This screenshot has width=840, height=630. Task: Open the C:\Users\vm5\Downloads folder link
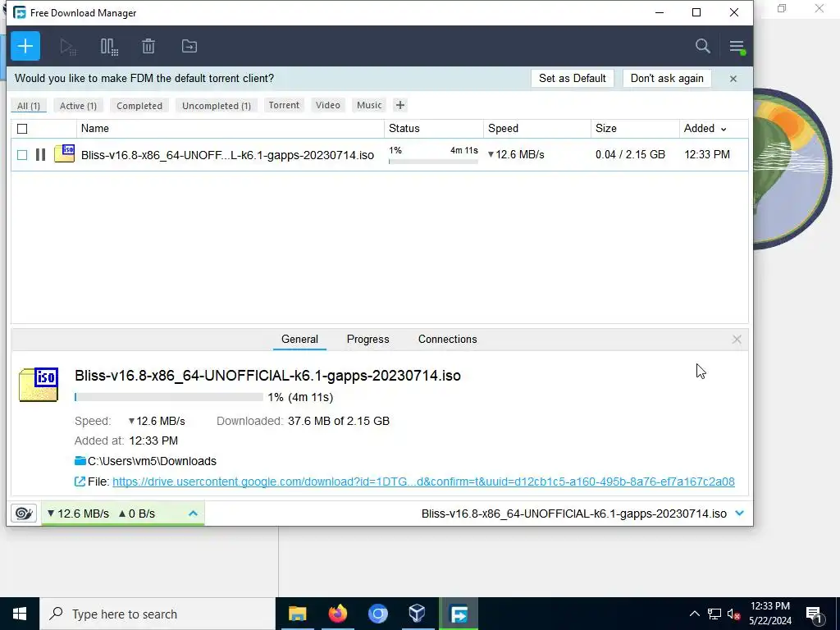tap(152, 461)
